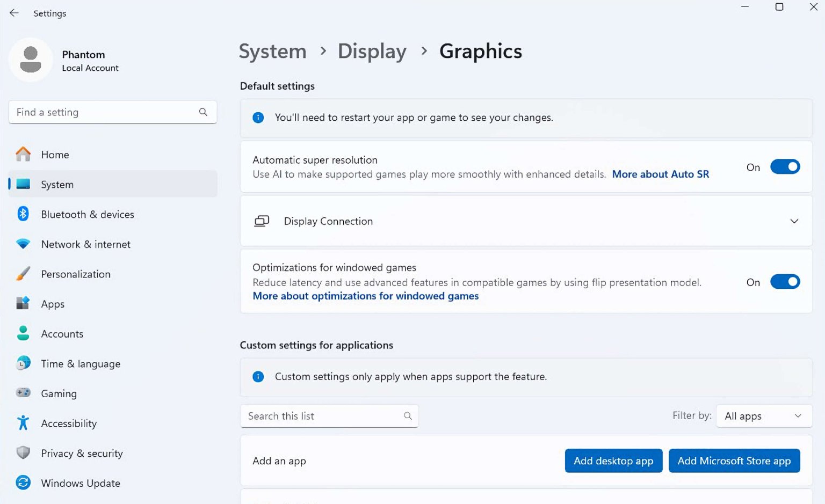825x504 pixels.
Task: Navigate to System in the sidebar
Action: 57,184
